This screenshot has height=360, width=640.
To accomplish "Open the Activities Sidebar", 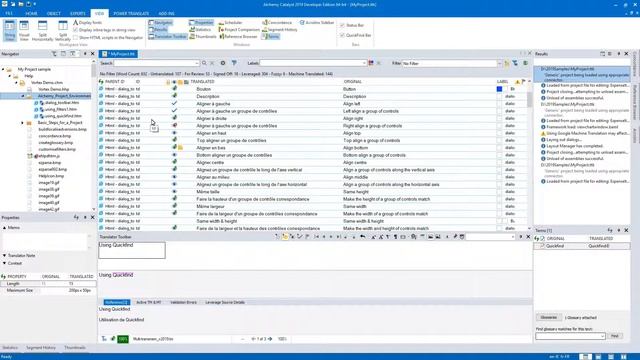I will [317, 22].
